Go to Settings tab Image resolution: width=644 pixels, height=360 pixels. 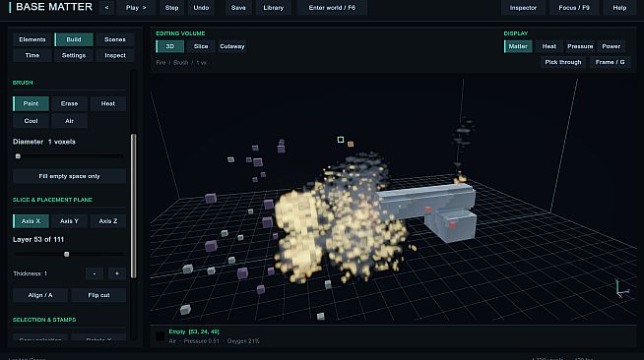pyautogui.click(x=74, y=55)
